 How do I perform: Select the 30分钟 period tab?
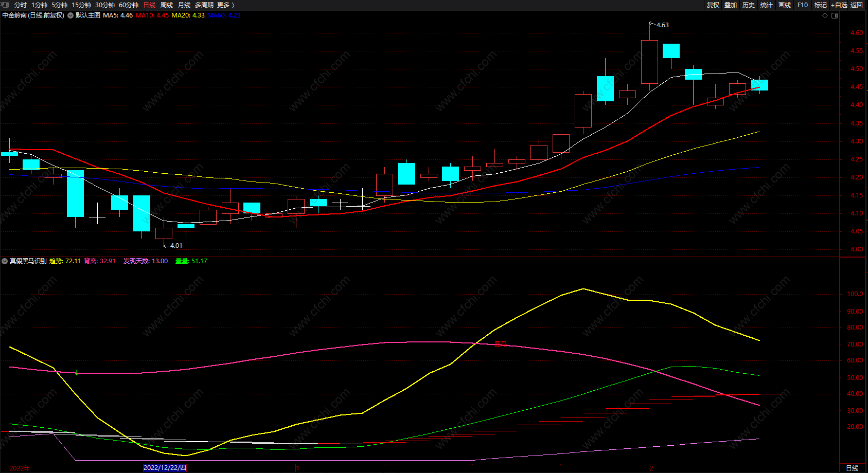coord(105,5)
